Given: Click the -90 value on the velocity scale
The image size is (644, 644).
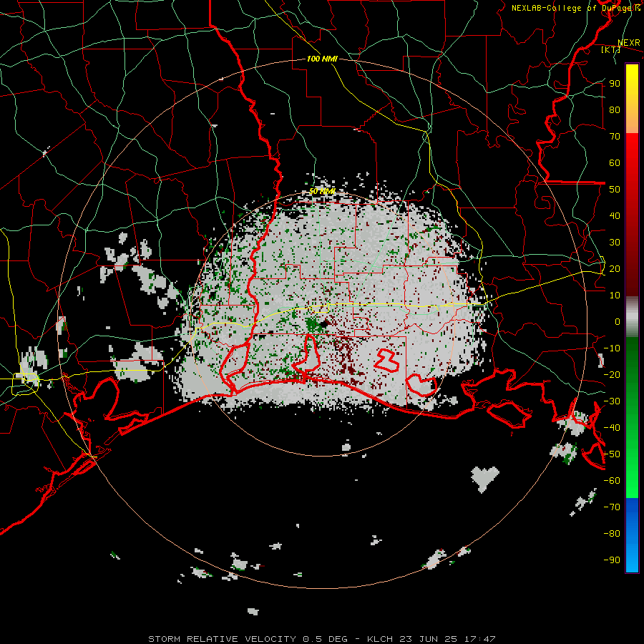Looking at the screenshot, I should [x=612, y=560].
